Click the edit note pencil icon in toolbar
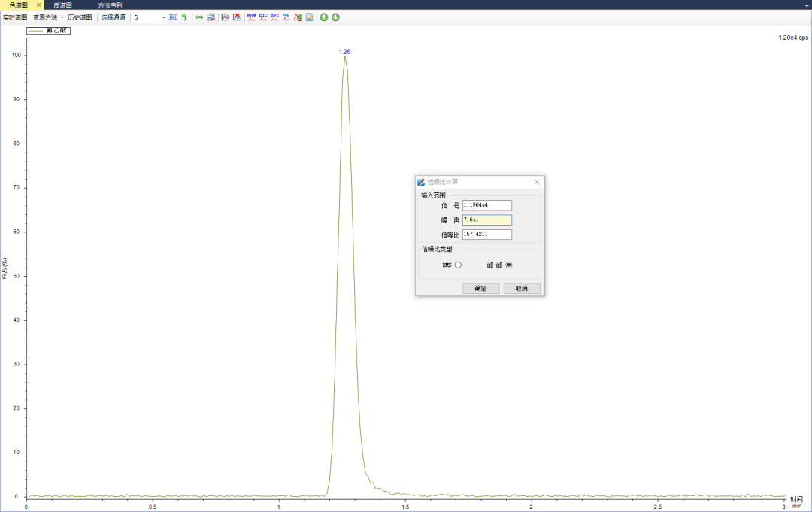Viewport: 812px width, 512px height. coord(309,17)
